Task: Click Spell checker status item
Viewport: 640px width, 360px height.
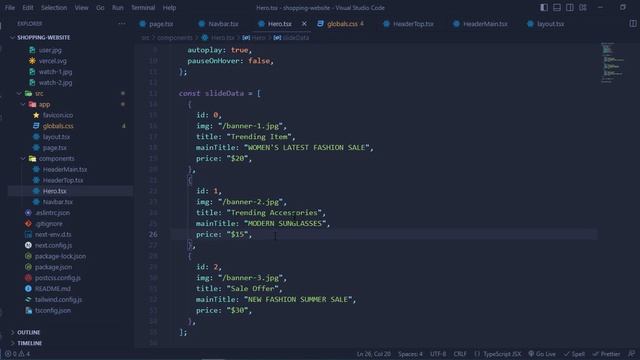Action: (x=574, y=354)
